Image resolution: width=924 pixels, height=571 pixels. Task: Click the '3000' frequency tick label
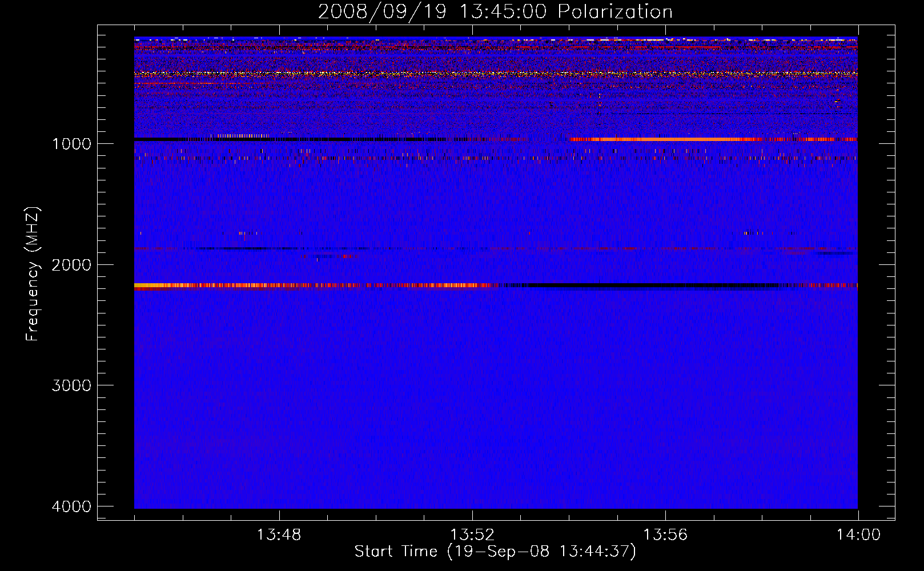point(71,385)
